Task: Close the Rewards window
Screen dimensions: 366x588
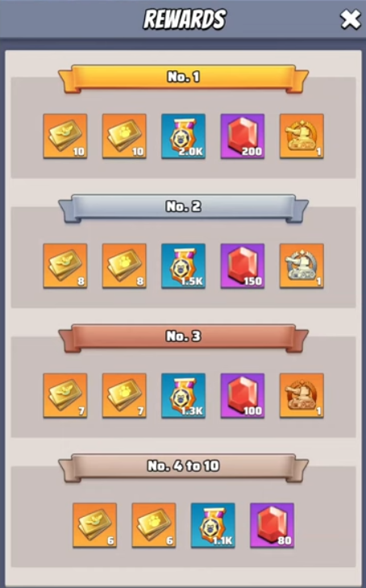Action: click(350, 19)
